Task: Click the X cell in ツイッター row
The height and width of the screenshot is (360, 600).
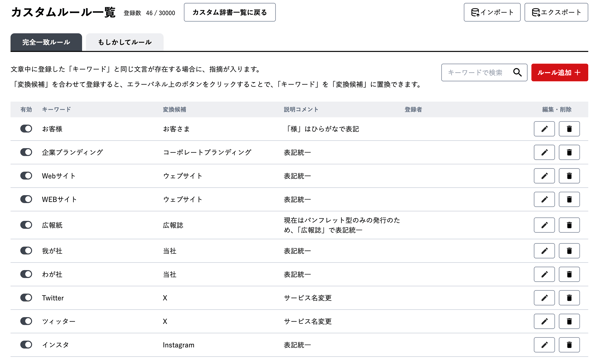Action: (165, 321)
